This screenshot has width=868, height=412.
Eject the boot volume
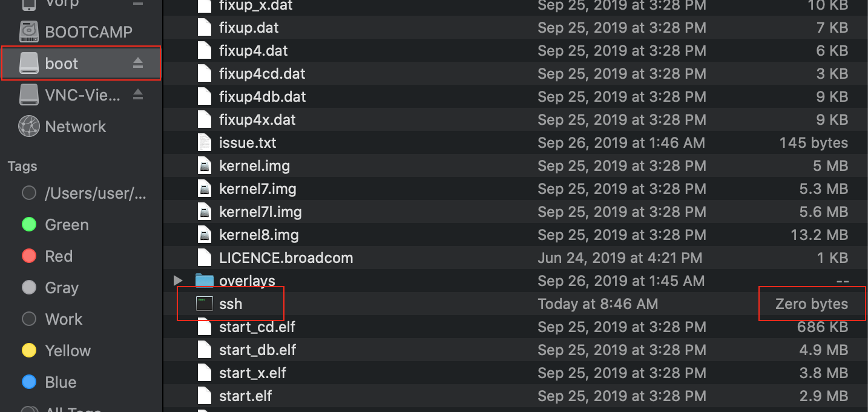tap(138, 63)
